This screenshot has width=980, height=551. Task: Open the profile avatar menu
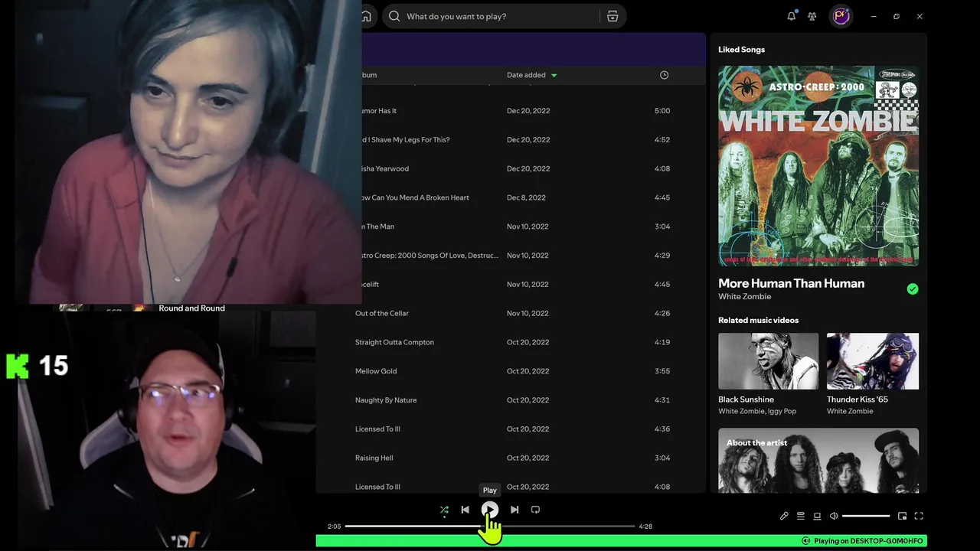[x=841, y=16]
